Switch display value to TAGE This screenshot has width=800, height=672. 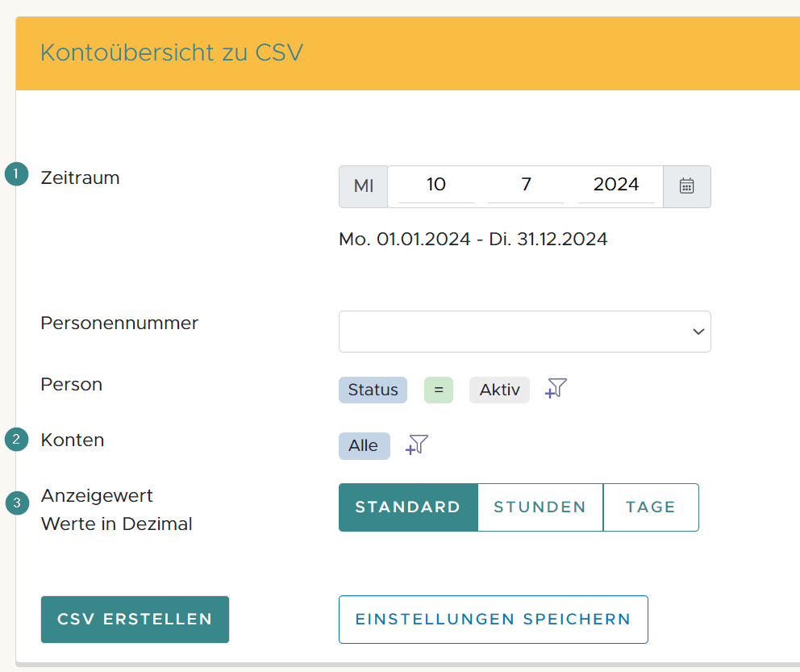tap(651, 507)
